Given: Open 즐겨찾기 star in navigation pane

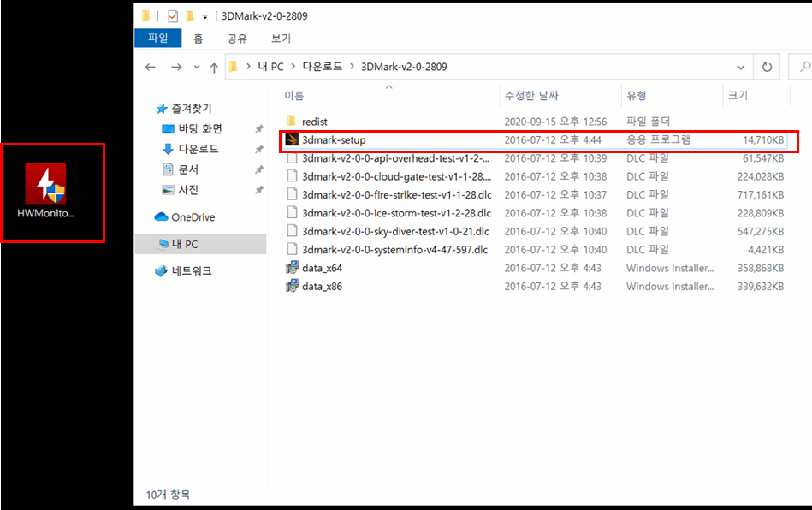Looking at the screenshot, I should click(x=162, y=108).
